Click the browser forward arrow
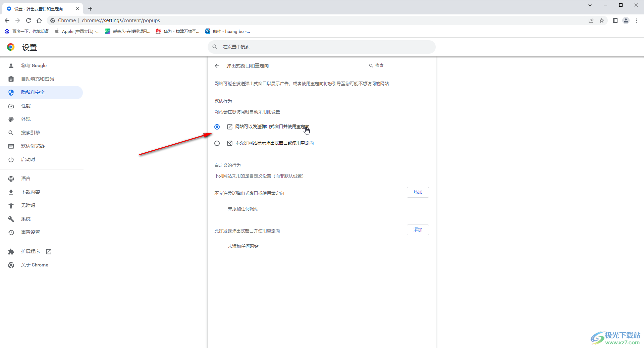The image size is (644, 348). (x=18, y=20)
